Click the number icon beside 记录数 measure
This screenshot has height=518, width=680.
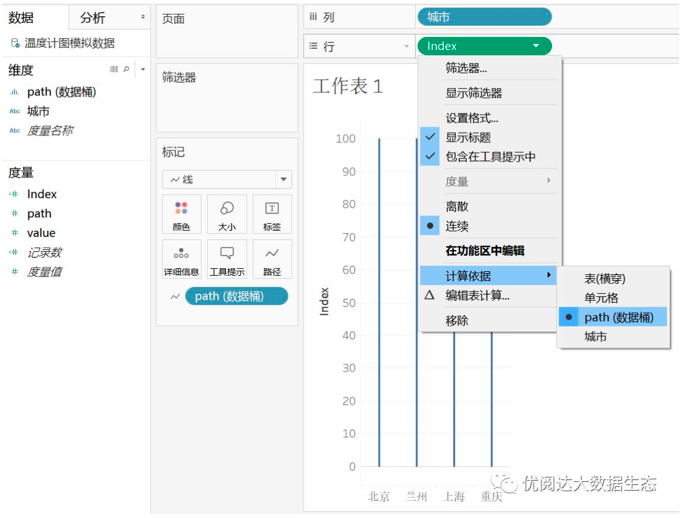tap(14, 252)
